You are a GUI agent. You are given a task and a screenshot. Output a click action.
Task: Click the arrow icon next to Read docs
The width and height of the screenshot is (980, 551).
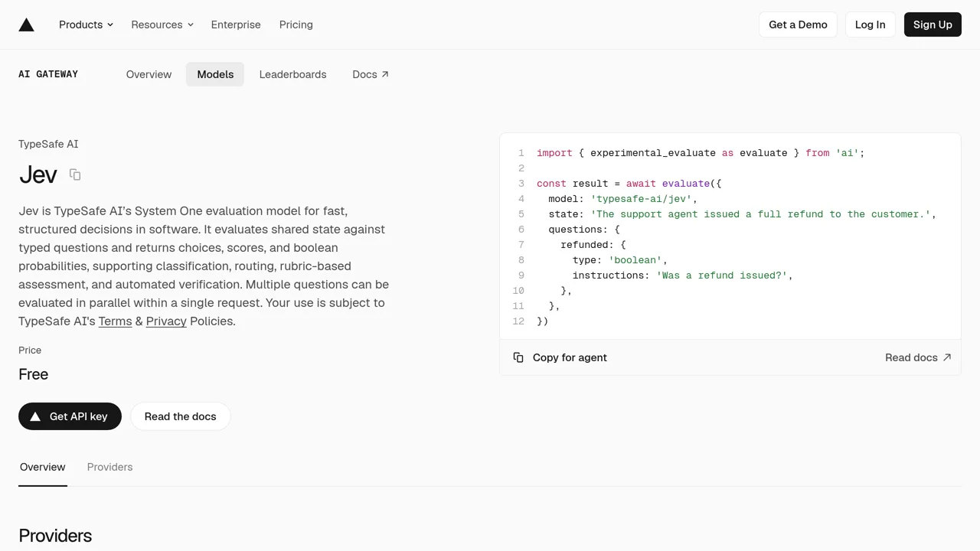pos(947,357)
